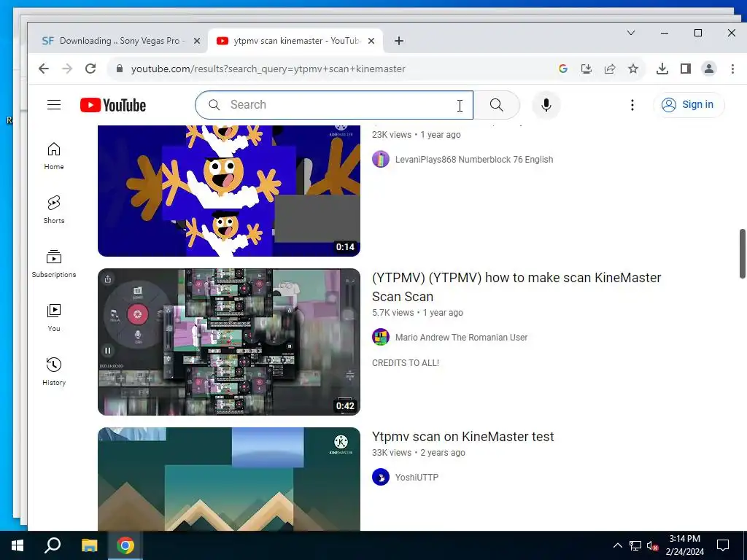This screenshot has height=560, width=747.
Task: Click the YouTube logo
Action: tap(113, 105)
